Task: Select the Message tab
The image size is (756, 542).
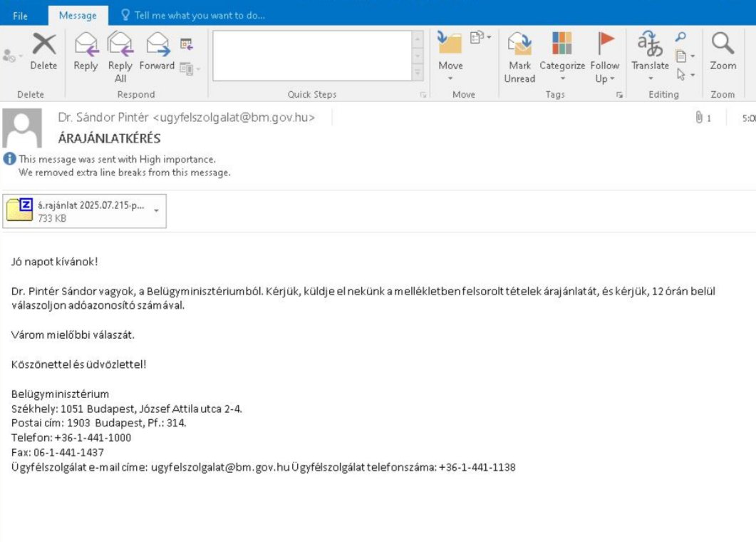Action: click(78, 16)
